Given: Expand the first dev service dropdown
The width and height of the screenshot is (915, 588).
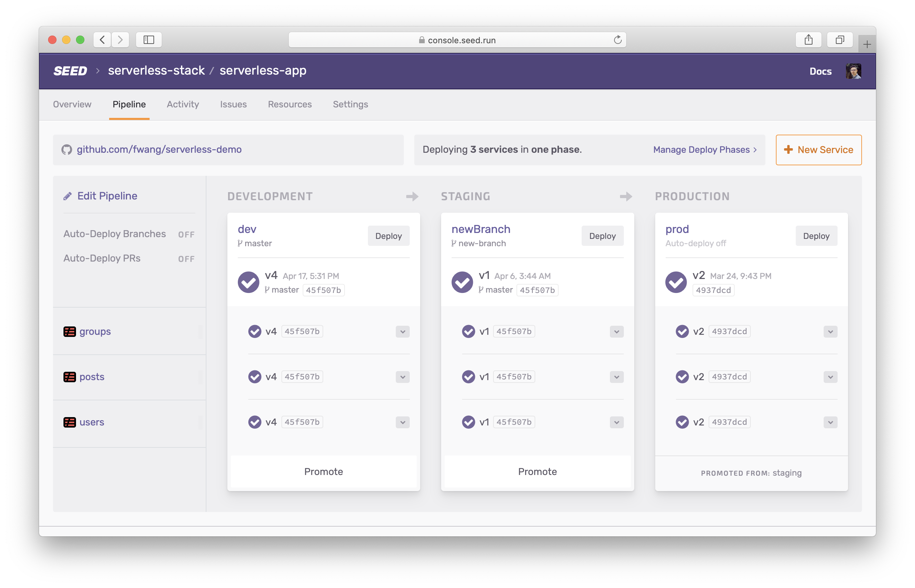Looking at the screenshot, I should tap(402, 331).
